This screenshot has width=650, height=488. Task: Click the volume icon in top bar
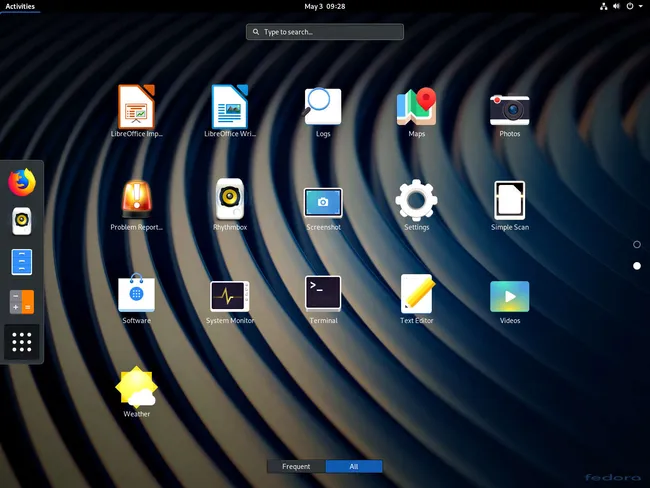(616, 6)
